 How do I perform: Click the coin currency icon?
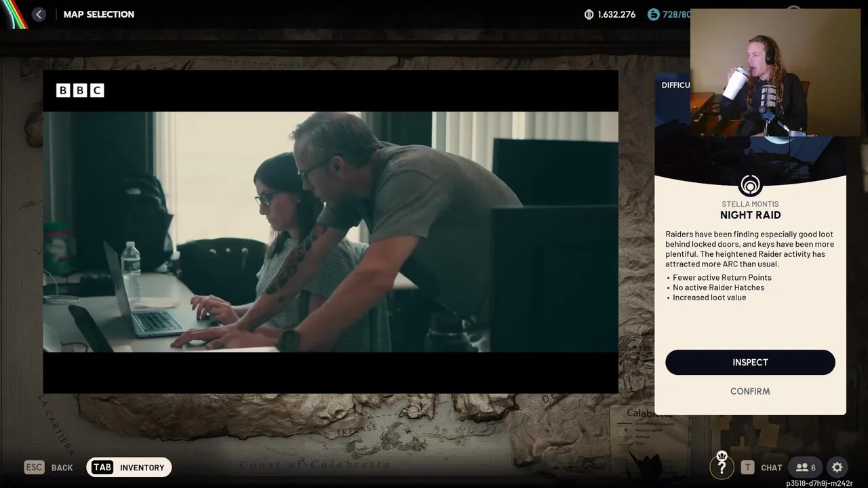(589, 14)
